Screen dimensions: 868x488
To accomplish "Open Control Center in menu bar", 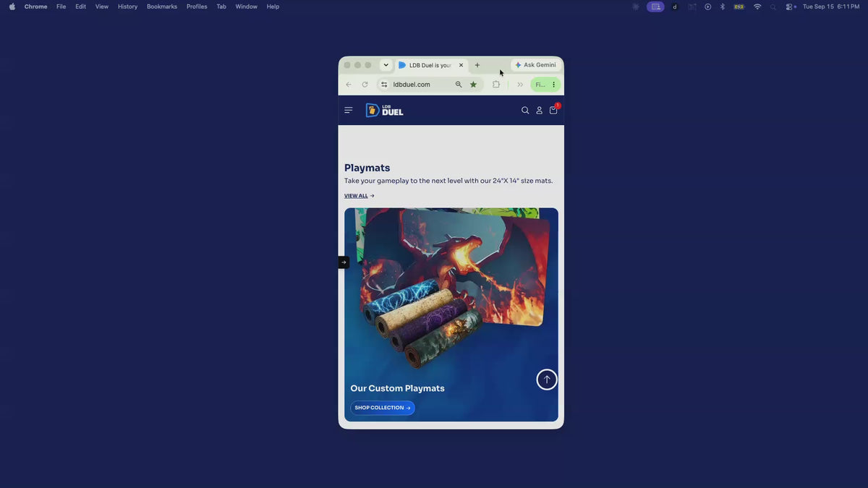I will click(791, 7).
